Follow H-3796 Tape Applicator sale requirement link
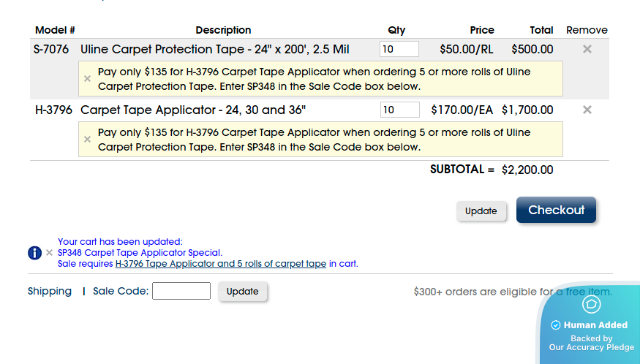 tap(220, 264)
